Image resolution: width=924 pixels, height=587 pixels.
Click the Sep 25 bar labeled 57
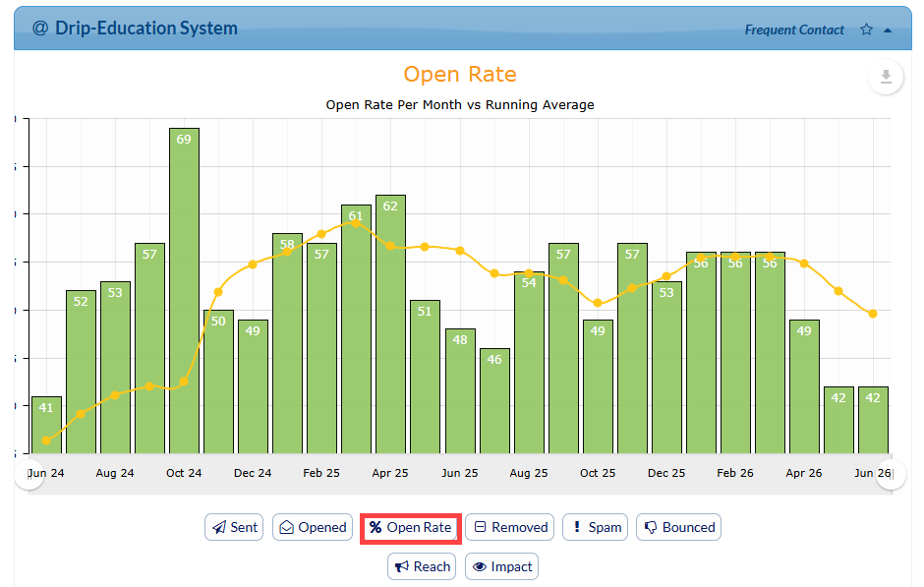(563, 348)
